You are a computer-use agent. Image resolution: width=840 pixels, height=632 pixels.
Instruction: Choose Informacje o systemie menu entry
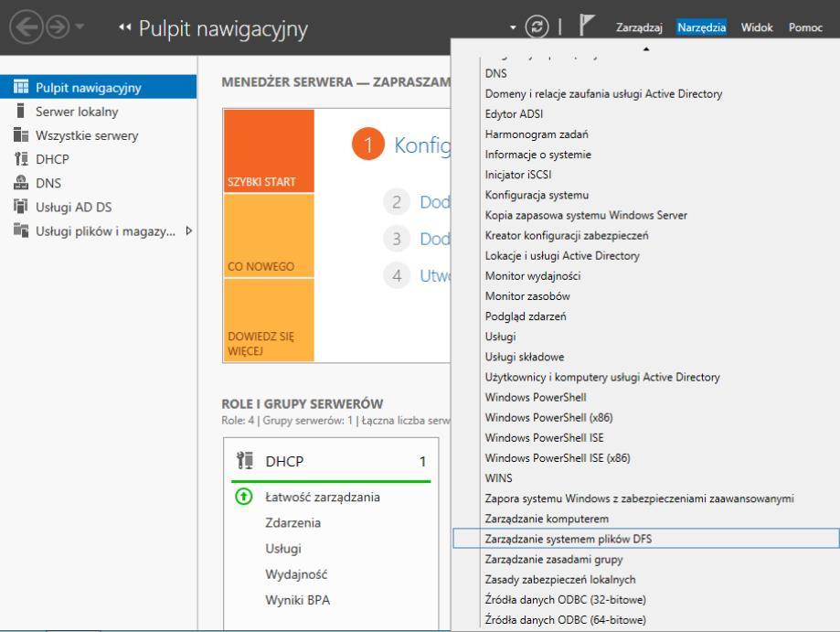pos(645,155)
